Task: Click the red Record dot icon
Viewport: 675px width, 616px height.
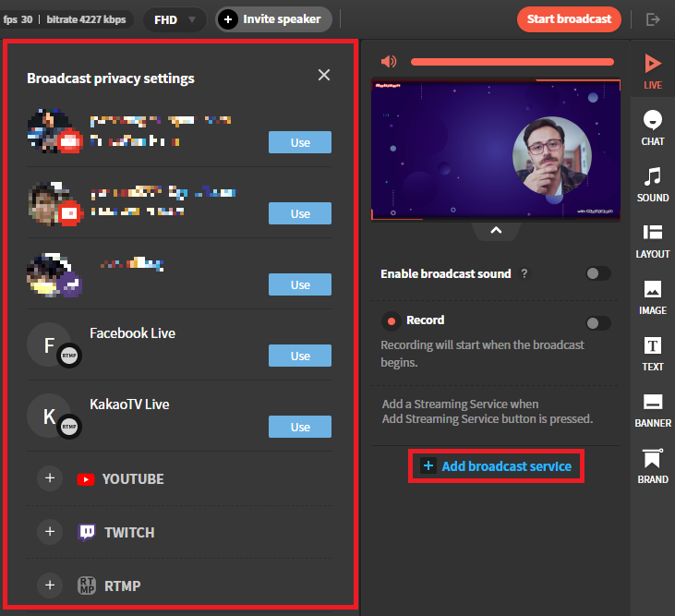Action: tap(392, 321)
